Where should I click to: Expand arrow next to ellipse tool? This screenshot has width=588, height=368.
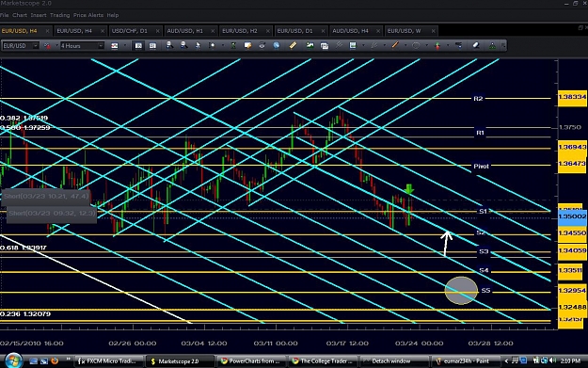click(427, 45)
